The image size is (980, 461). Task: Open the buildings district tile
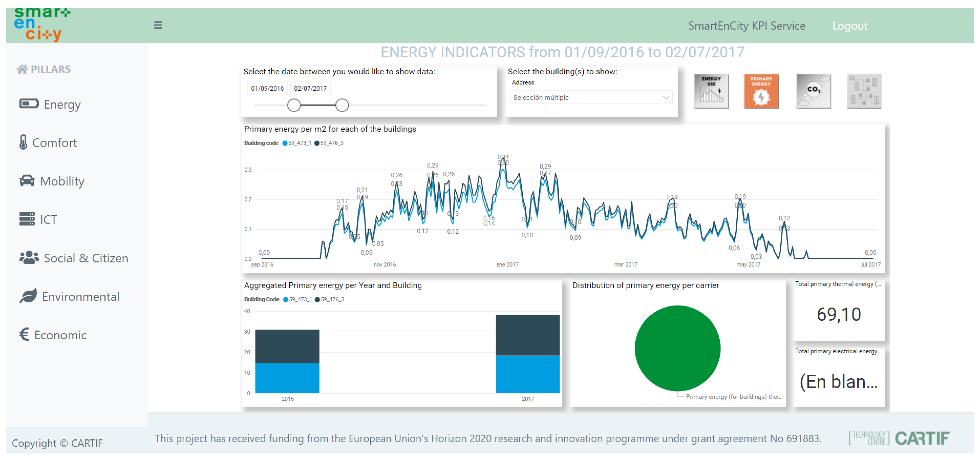click(864, 91)
